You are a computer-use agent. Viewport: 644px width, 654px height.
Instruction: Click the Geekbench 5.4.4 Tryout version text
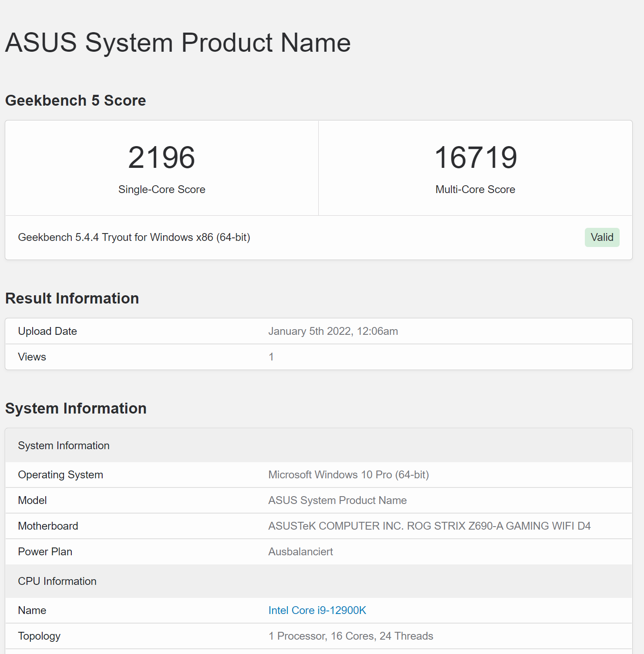134,237
